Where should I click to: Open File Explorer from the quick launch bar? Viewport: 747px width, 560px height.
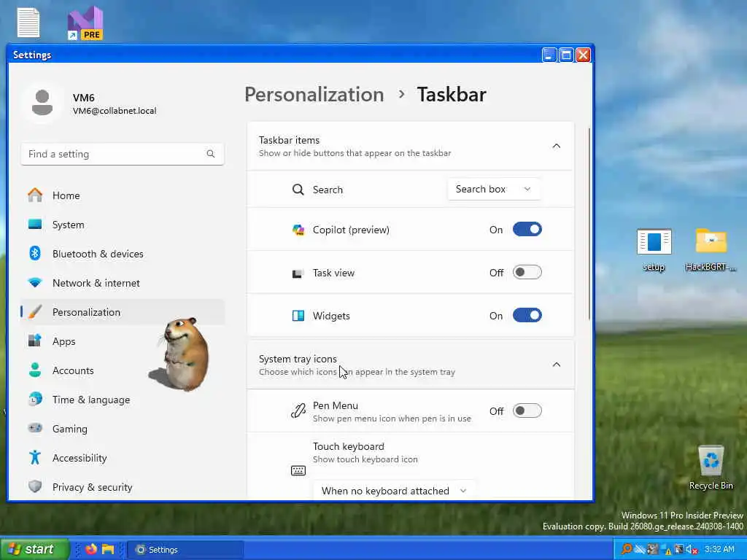(x=108, y=549)
